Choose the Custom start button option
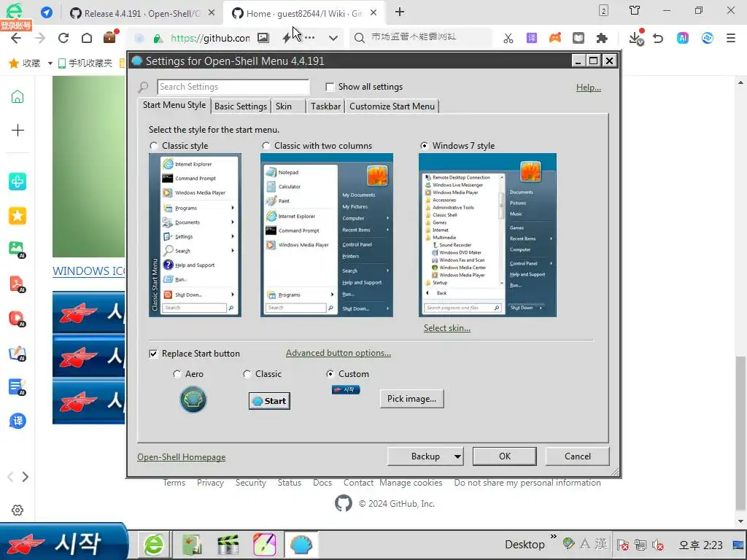The width and height of the screenshot is (747, 560). (330, 374)
